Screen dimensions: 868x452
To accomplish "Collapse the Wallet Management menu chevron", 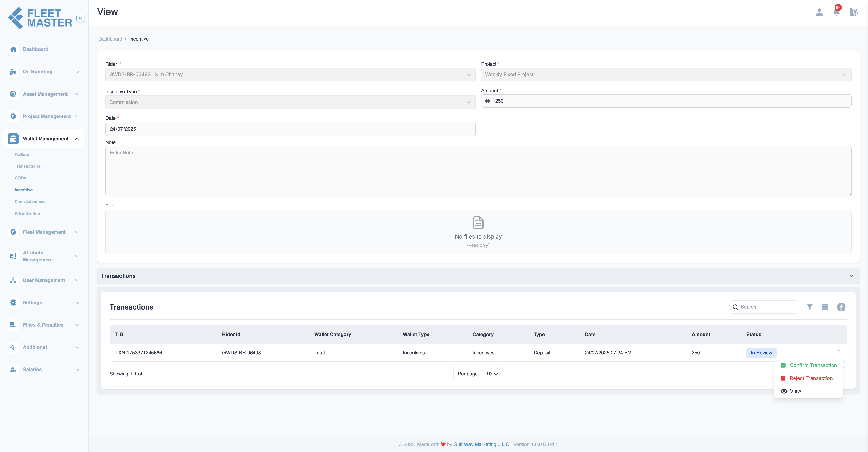I will click(x=77, y=139).
